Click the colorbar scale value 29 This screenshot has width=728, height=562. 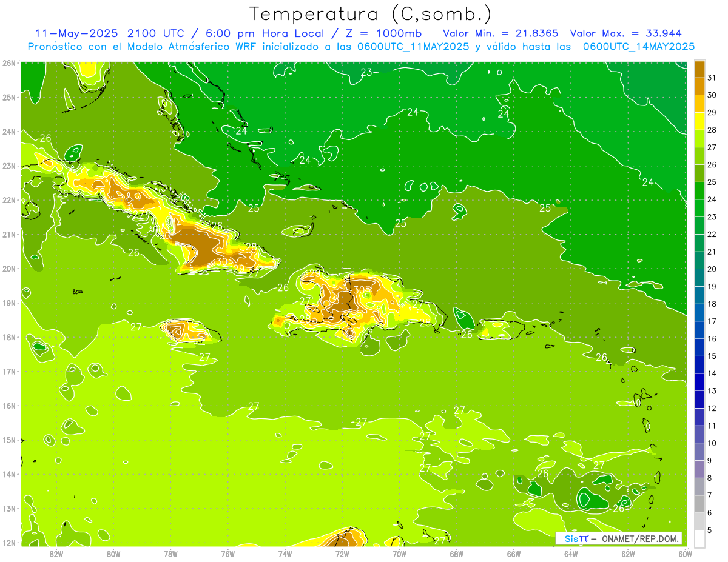click(x=712, y=112)
